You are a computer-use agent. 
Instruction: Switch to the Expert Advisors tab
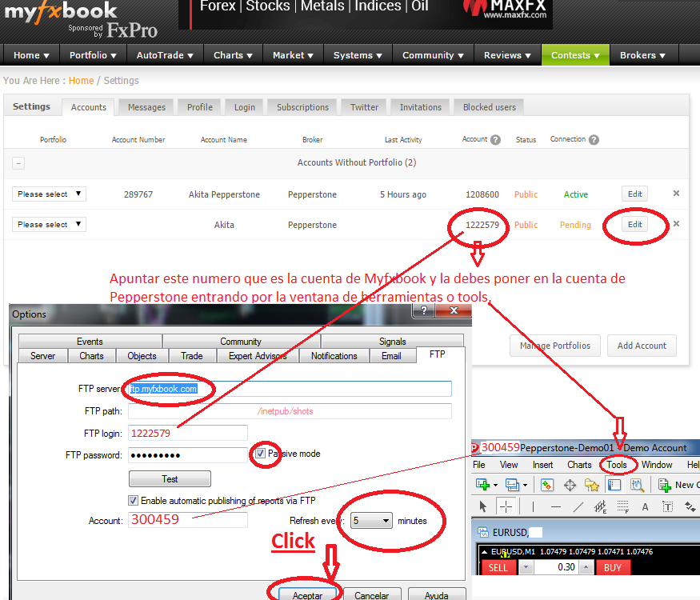[258, 356]
